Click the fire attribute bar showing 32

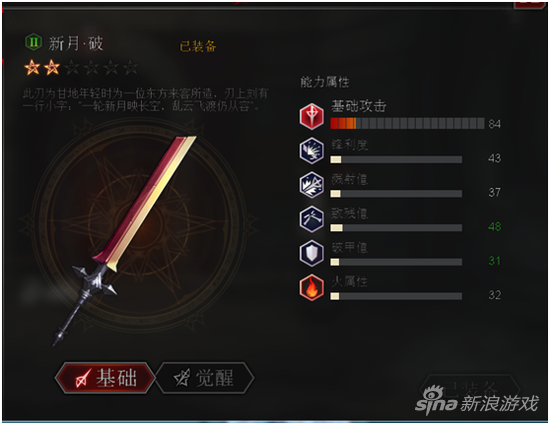pyautogui.click(x=396, y=296)
